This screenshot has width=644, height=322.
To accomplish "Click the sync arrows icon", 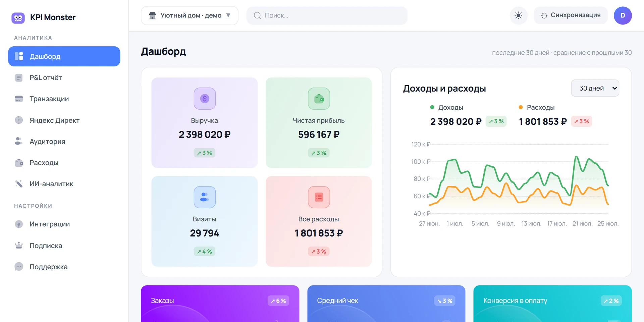I will pyautogui.click(x=544, y=15).
